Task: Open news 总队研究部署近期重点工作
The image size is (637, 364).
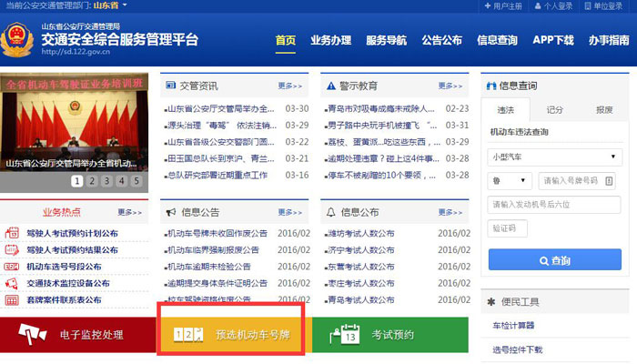Action: tap(217, 175)
